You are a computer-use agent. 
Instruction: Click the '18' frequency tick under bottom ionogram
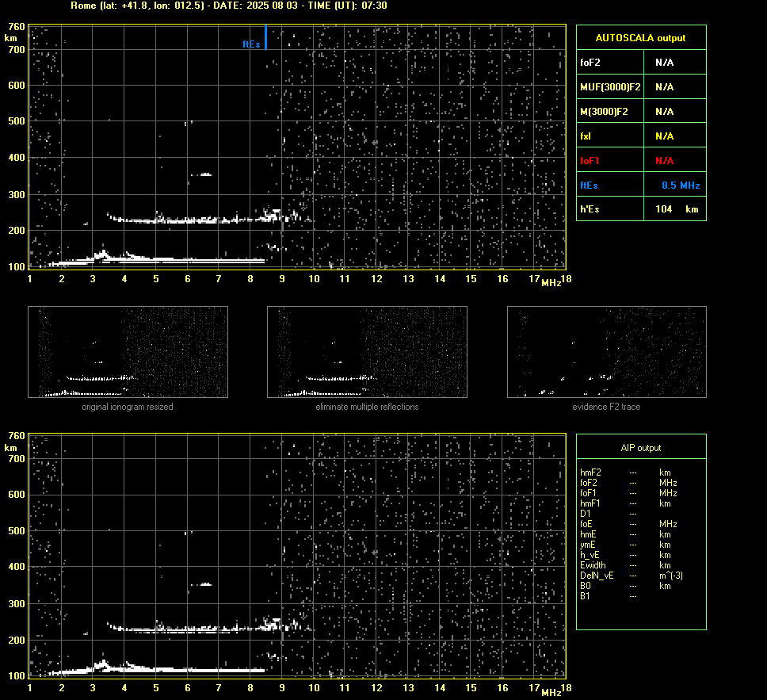click(x=566, y=688)
